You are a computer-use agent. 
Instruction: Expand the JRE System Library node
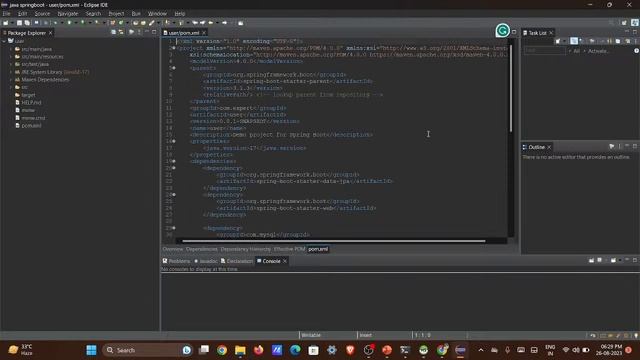(x=11, y=72)
